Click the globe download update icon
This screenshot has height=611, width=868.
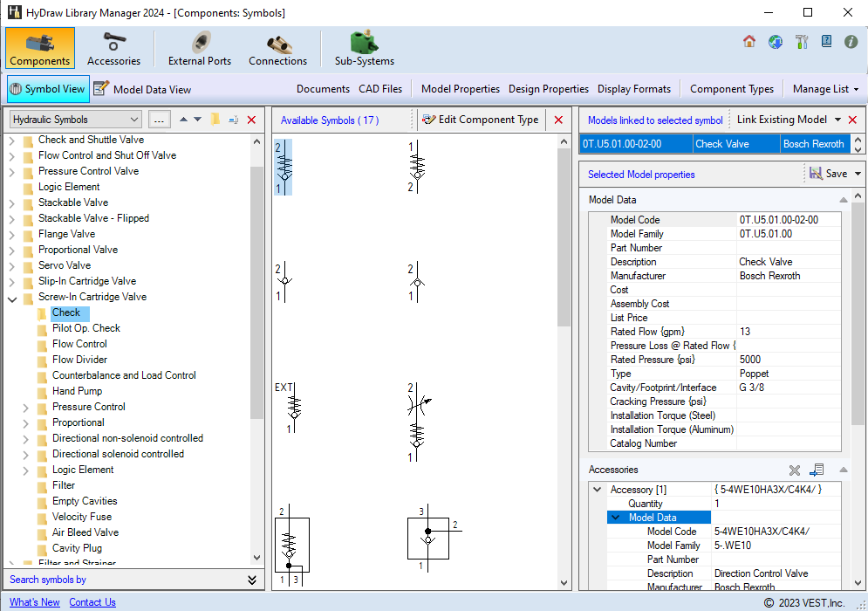775,42
